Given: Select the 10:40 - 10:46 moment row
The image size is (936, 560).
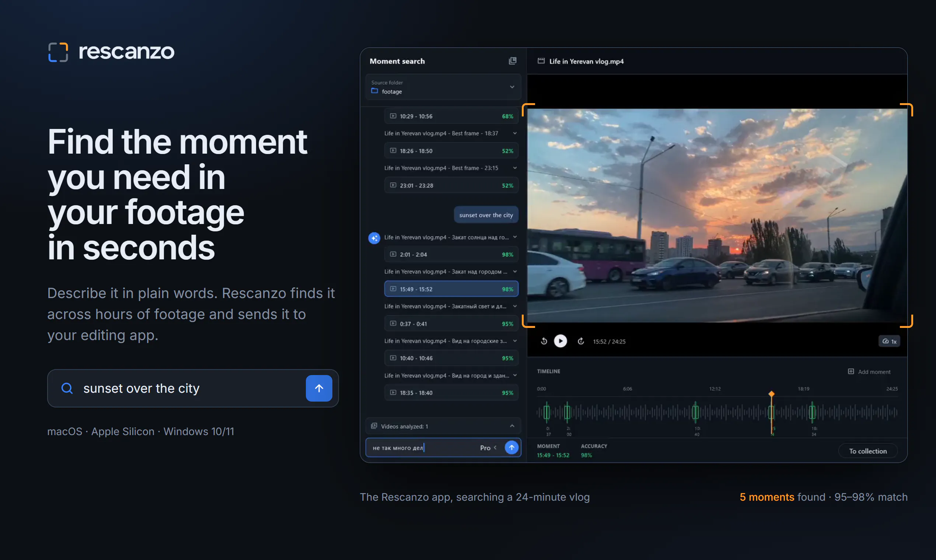Looking at the screenshot, I should pos(451,358).
